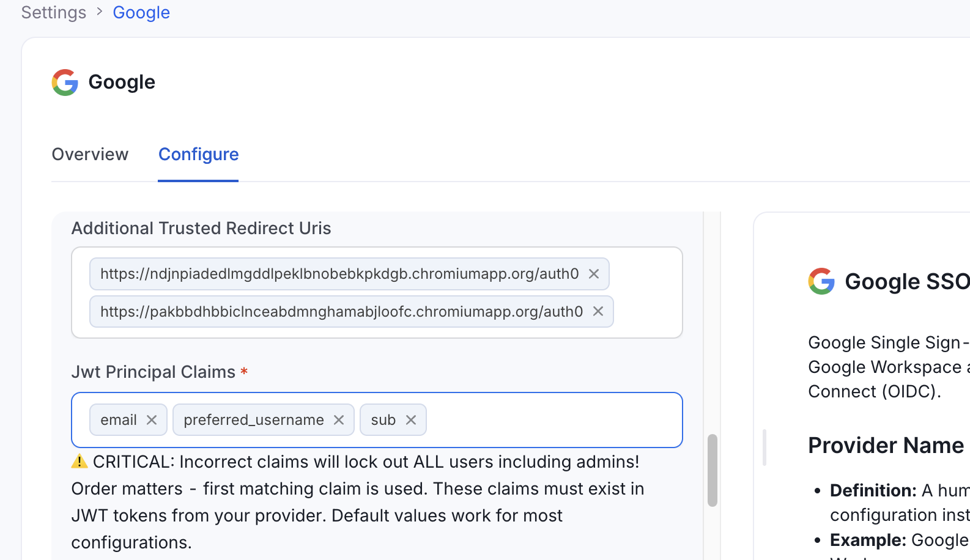This screenshot has height=560, width=970.
Task: Click the pakbbdhbb chromiumapp.org/auth0 URI text
Action: [x=342, y=312]
